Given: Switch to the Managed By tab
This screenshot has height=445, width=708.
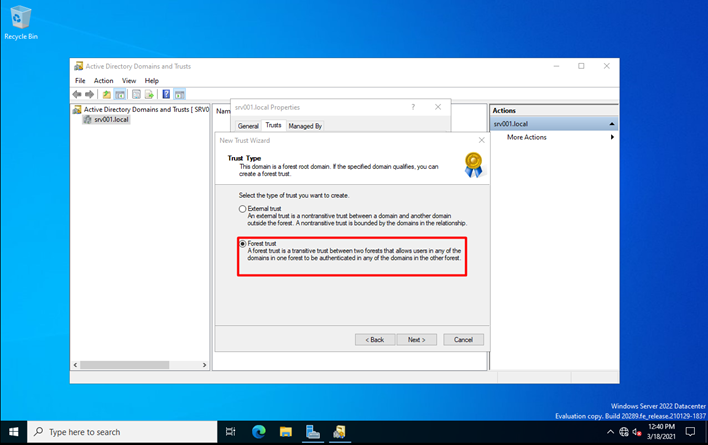Looking at the screenshot, I should point(305,126).
